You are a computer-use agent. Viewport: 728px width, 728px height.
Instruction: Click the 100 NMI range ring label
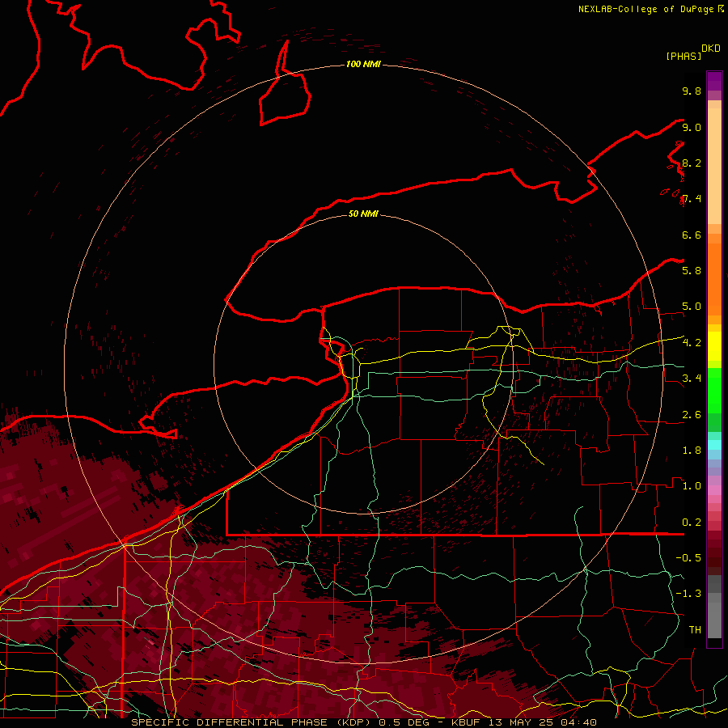363,64
